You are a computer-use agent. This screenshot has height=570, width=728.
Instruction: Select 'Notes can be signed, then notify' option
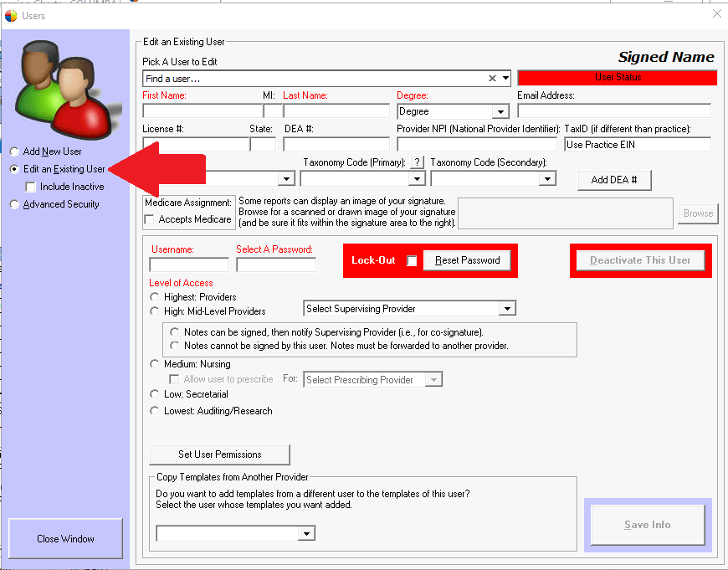[175, 332]
